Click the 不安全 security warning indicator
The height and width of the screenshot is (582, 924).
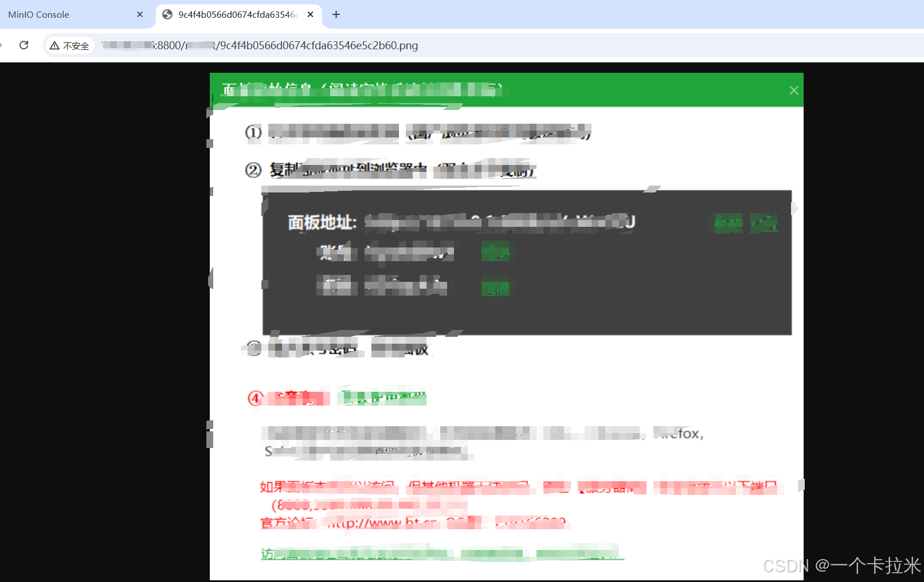pos(69,45)
